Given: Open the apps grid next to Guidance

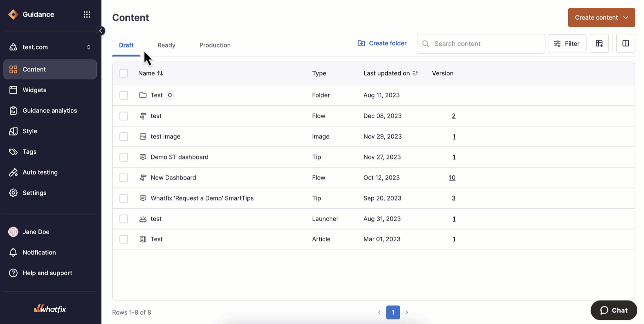Looking at the screenshot, I should [87, 14].
